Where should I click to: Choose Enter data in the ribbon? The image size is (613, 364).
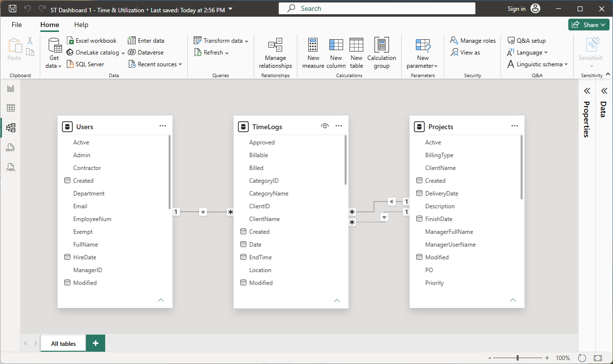click(146, 41)
